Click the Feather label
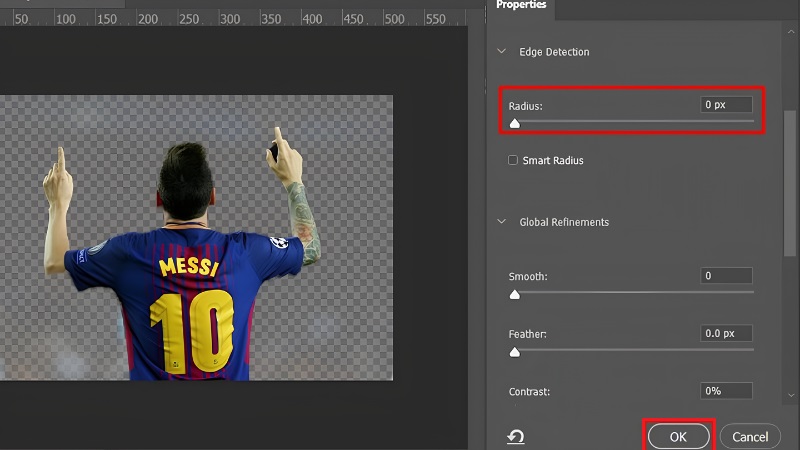This screenshot has height=450, width=800. click(527, 334)
